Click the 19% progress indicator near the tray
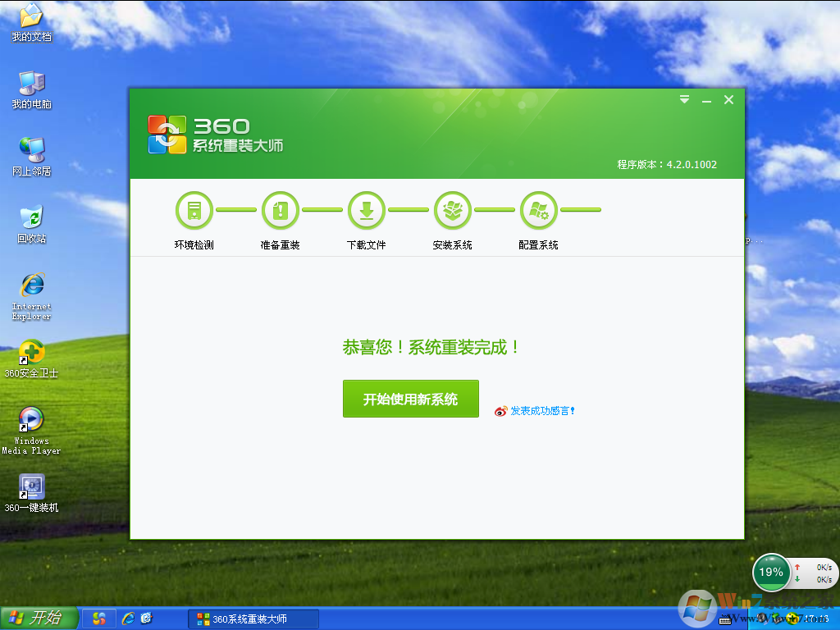Screen dimensions: 840x630 (771, 573)
